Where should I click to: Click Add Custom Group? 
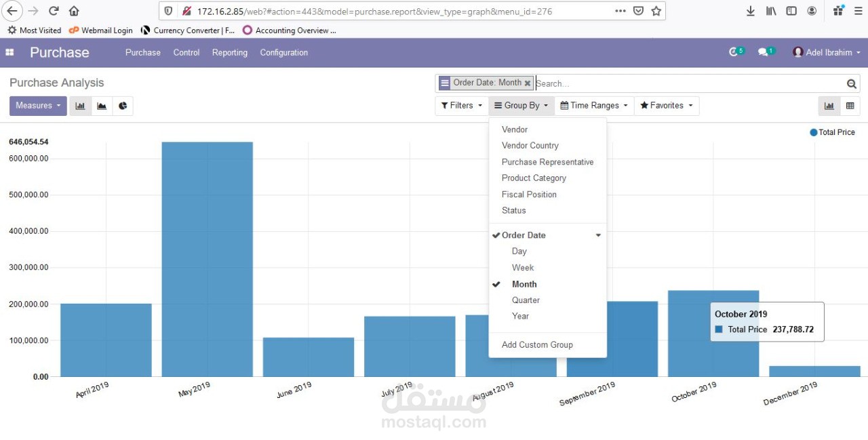click(x=537, y=344)
